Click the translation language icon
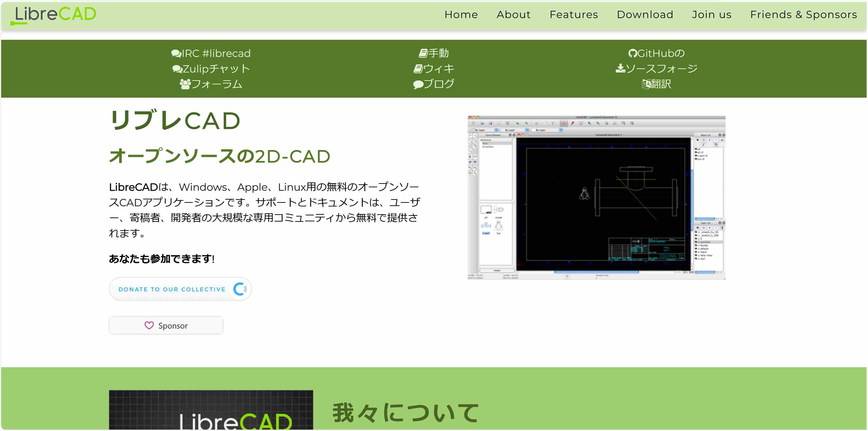Image resolution: width=868 pixels, height=431 pixels. (x=646, y=84)
